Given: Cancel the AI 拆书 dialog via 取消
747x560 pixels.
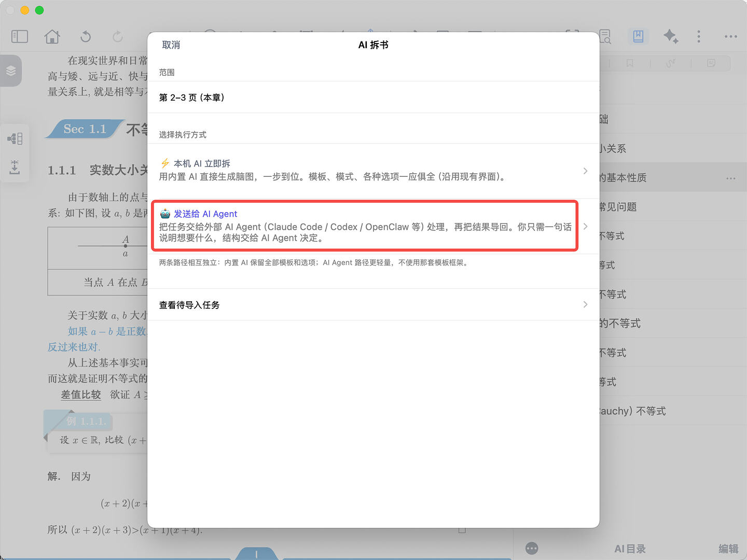Looking at the screenshot, I should coord(171,45).
